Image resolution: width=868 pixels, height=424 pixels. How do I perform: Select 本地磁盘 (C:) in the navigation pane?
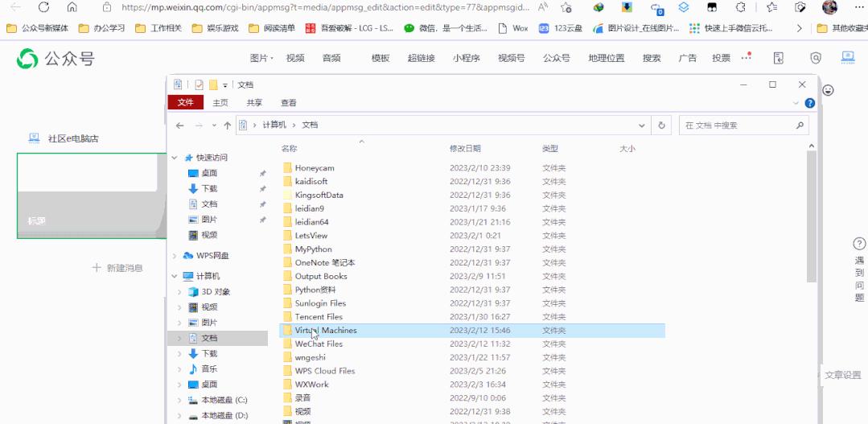tap(224, 400)
